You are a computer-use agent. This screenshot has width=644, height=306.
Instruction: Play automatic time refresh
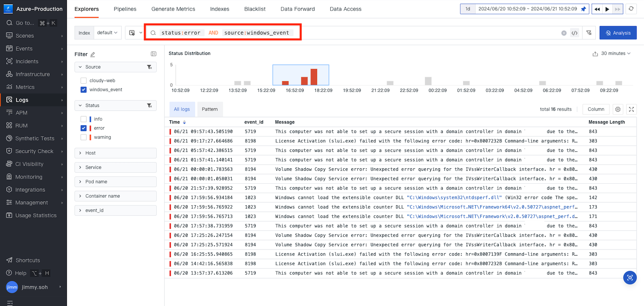point(607,9)
